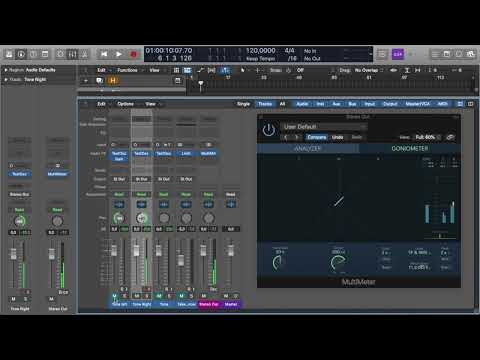Open the Mixer Options menu
The width and height of the screenshot is (480, 360).
tap(125, 104)
